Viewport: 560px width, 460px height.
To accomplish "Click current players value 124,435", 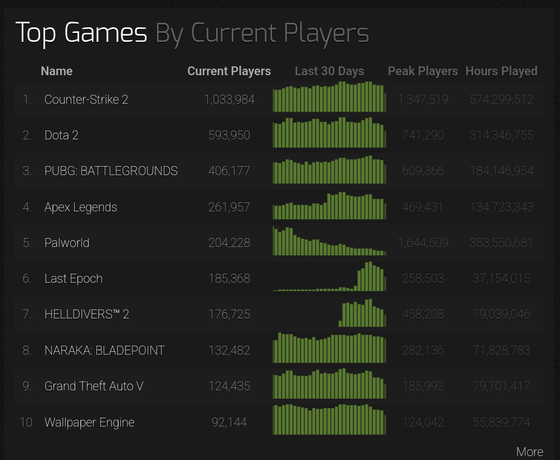I will [229, 386].
